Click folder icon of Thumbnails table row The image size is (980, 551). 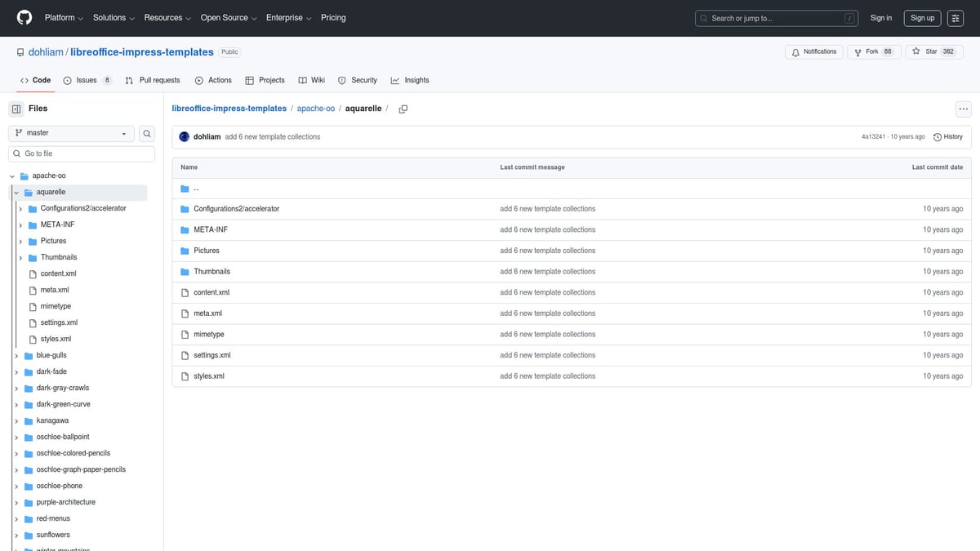pyautogui.click(x=185, y=272)
